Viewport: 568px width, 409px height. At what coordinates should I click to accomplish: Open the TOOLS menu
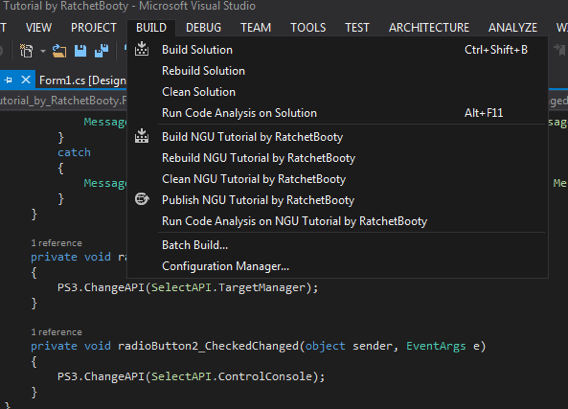pyautogui.click(x=308, y=28)
